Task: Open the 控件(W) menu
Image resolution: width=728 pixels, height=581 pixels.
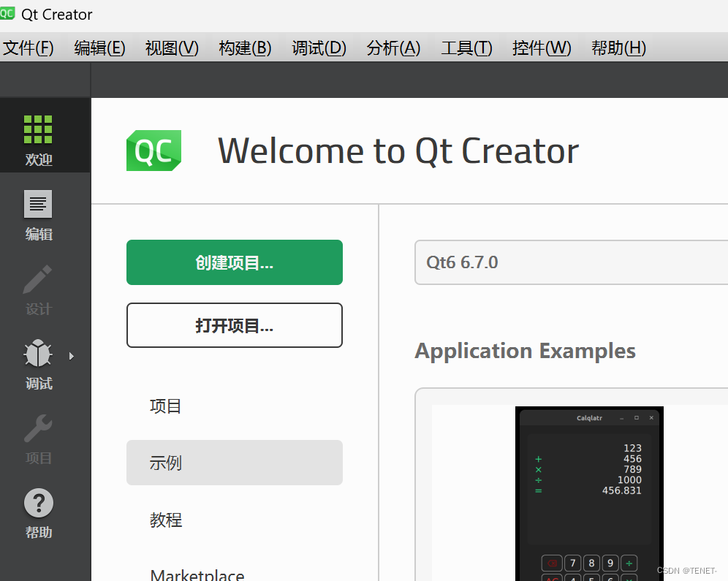Action: pyautogui.click(x=542, y=48)
